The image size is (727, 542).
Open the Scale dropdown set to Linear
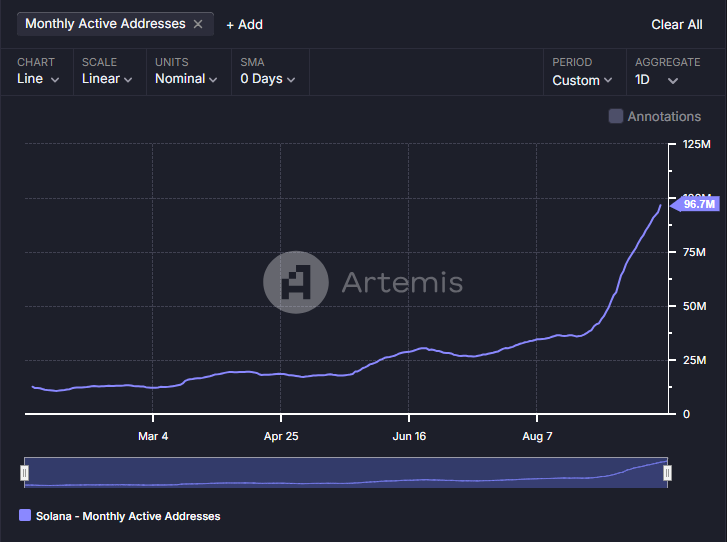point(107,79)
